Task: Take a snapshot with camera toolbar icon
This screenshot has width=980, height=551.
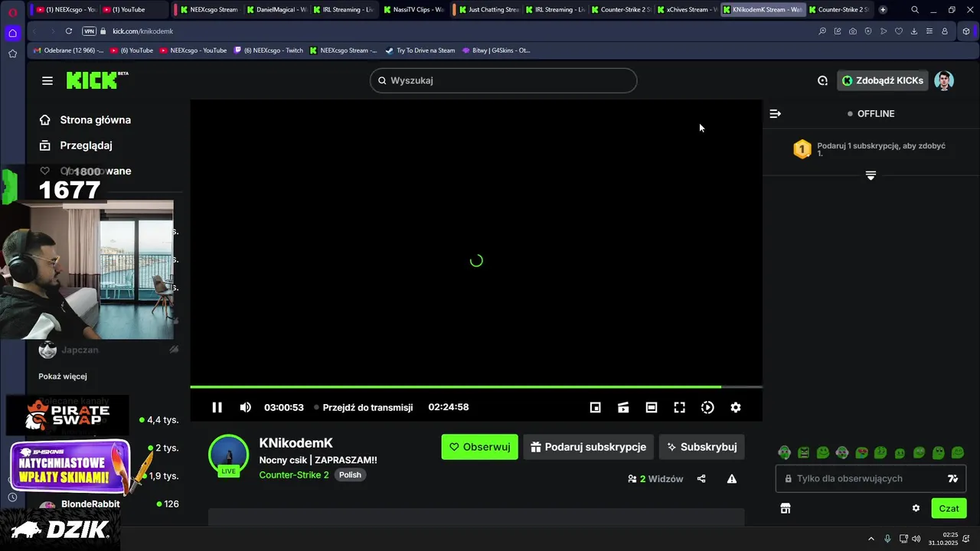Action: pyautogui.click(x=853, y=31)
